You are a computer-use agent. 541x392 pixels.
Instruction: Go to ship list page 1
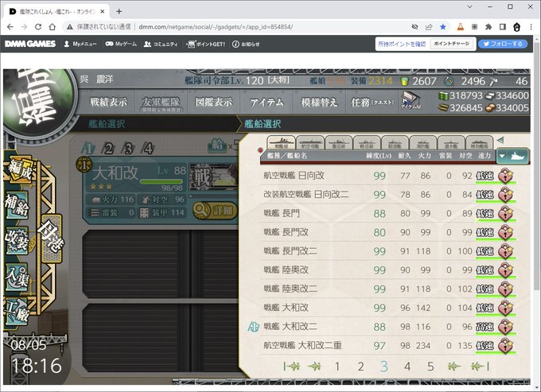337,366
